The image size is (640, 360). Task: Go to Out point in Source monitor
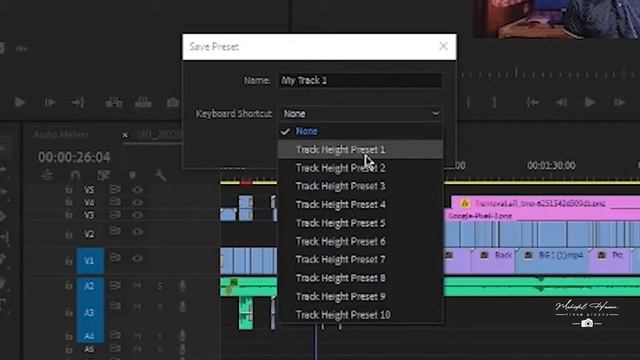(78, 102)
